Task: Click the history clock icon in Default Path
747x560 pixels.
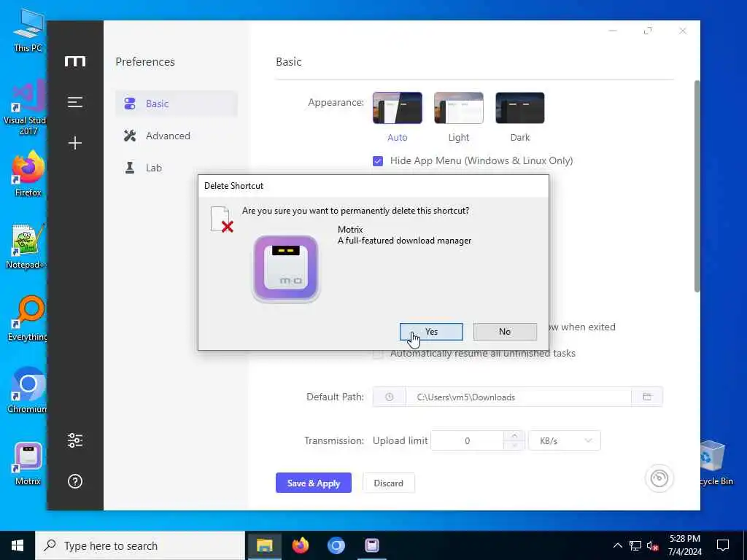Action: point(390,397)
